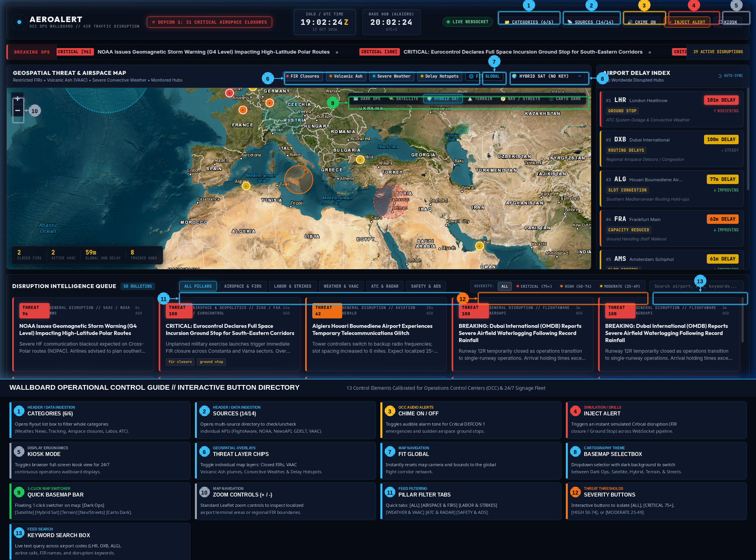Click the Fit Global globe icon
This screenshot has width=756, height=560.
pyautogui.click(x=471, y=76)
